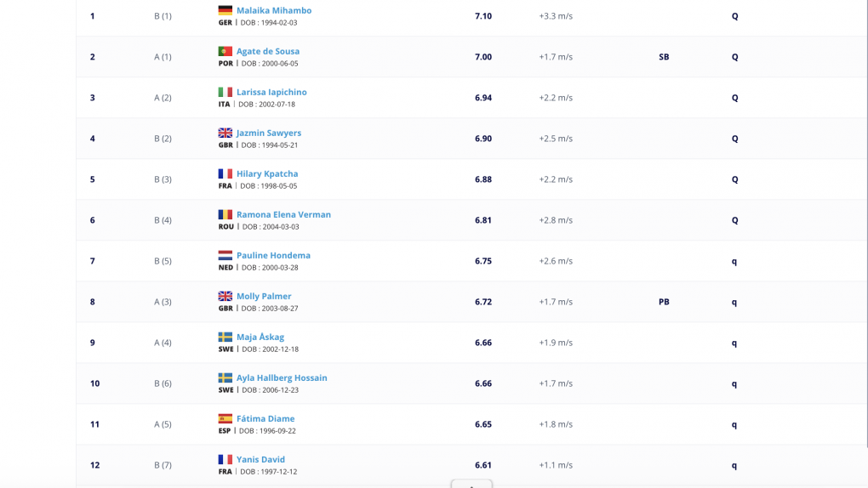This screenshot has width=868, height=488.
Task: Open Larissa Iapichino's athlete page
Action: point(271,92)
